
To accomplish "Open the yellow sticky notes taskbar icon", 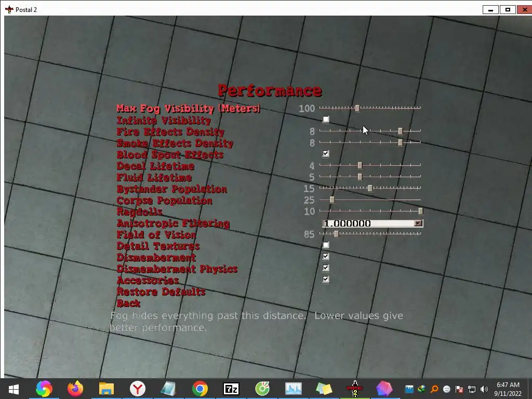I will point(324,389).
